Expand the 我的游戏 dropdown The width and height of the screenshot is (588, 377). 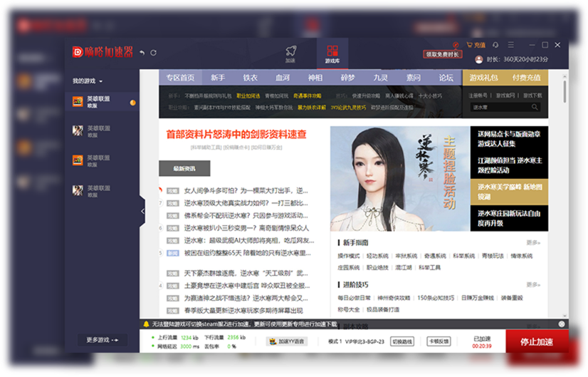[x=88, y=81]
